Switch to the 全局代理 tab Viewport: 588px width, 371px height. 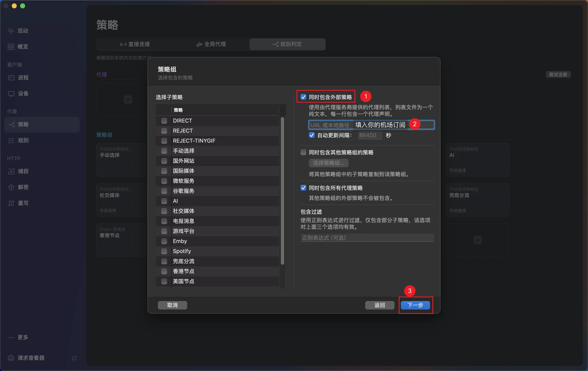pos(211,44)
